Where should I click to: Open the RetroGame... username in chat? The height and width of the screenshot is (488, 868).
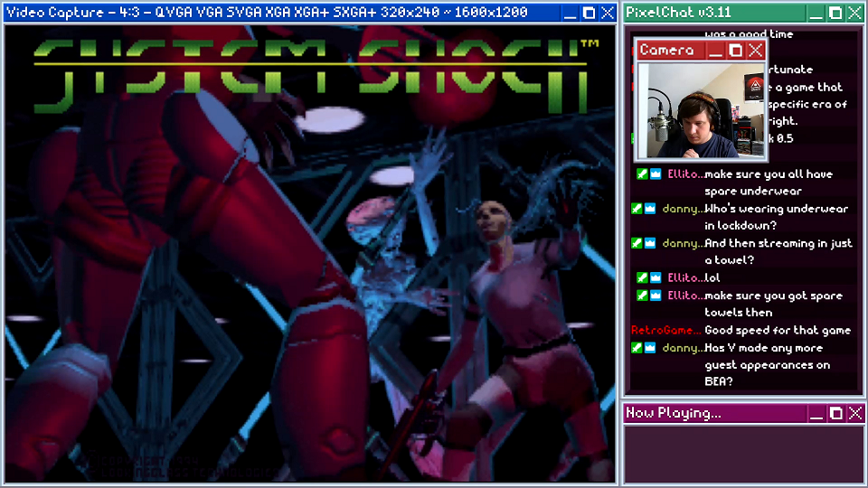pos(666,331)
